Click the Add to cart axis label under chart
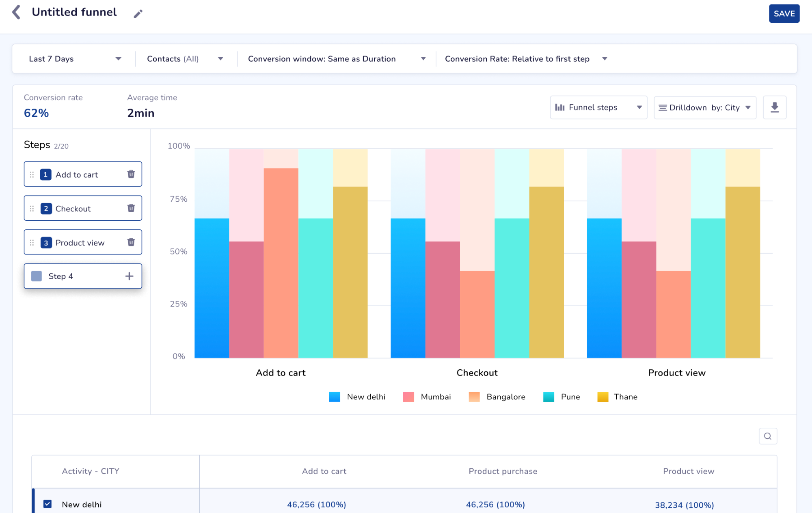This screenshot has height=513, width=812. tap(281, 373)
